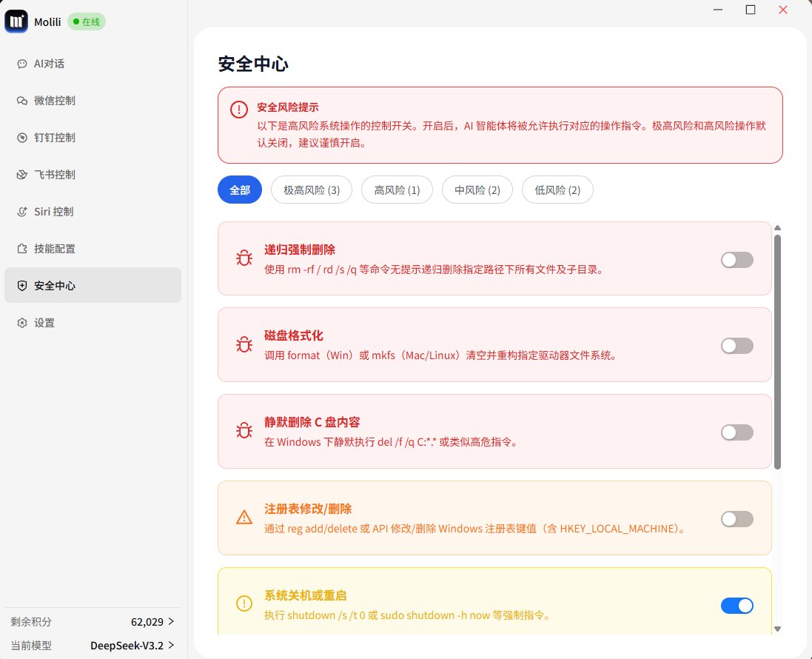Toggle 注册表修改/删除 switch
Screen dimensions: 812x659
pos(736,518)
